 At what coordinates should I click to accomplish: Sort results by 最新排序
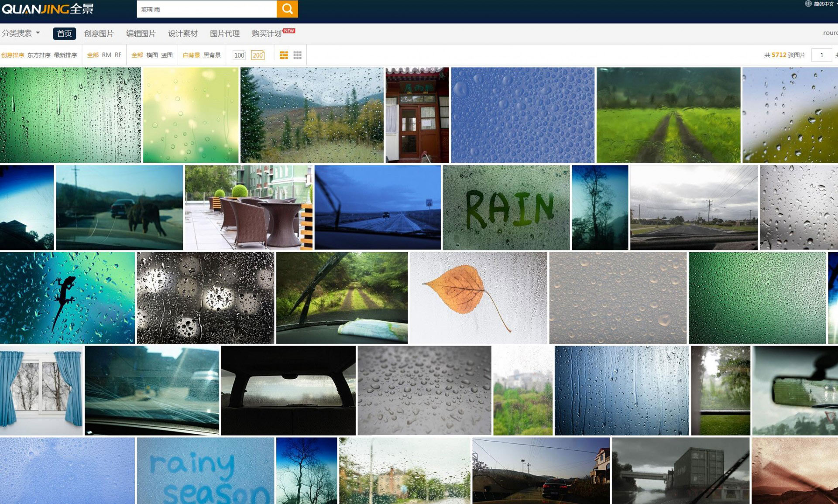65,55
